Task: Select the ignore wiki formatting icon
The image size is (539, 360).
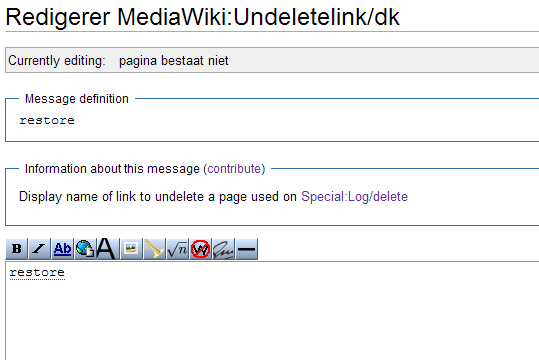Action: [x=200, y=249]
